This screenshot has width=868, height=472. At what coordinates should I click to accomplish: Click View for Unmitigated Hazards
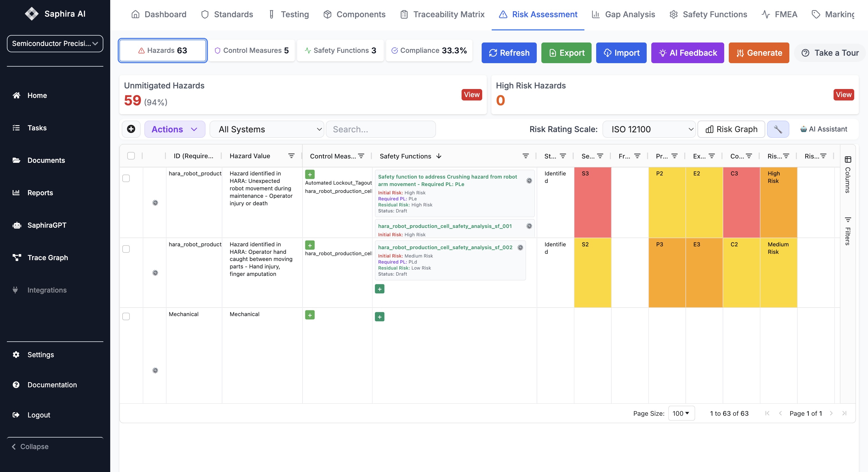pos(471,95)
